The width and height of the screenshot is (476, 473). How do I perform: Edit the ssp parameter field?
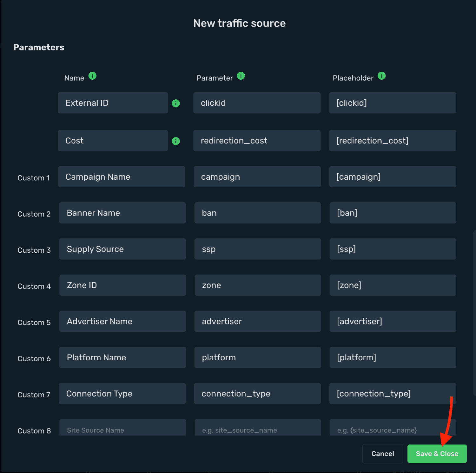[x=258, y=249]
